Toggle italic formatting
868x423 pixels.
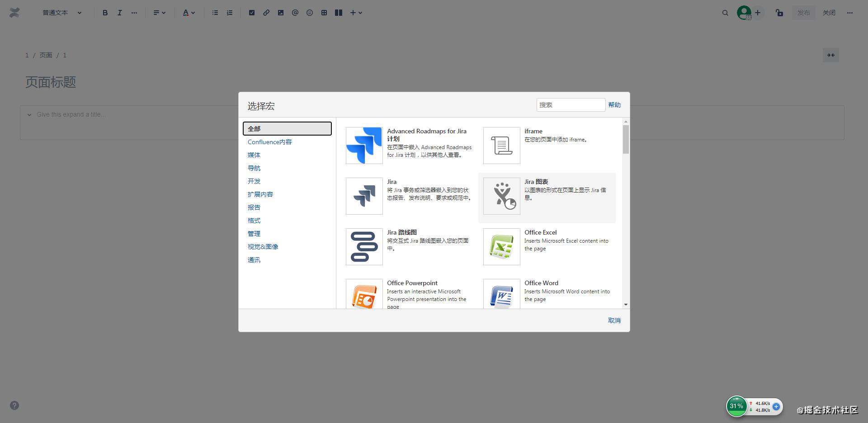119,13
